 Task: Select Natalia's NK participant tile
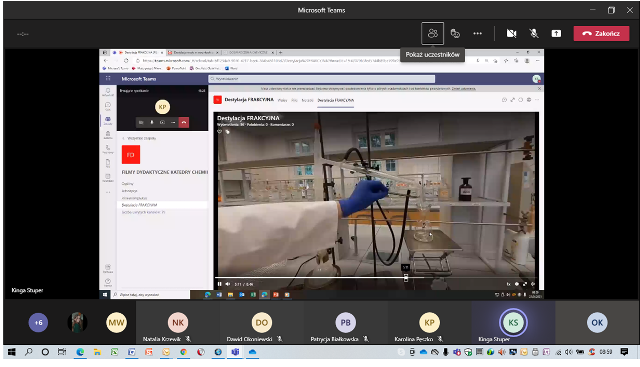coord(178,323)
